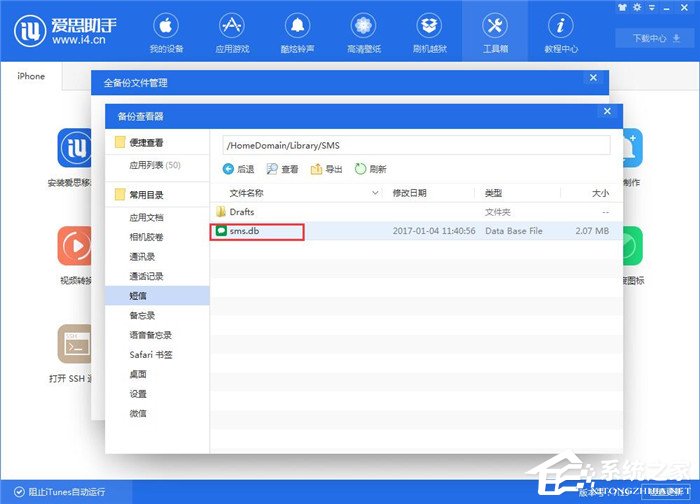This screenshot has width=700, height=504.
Task: Click the sms.db green message icon
Action: coord(221,231)
